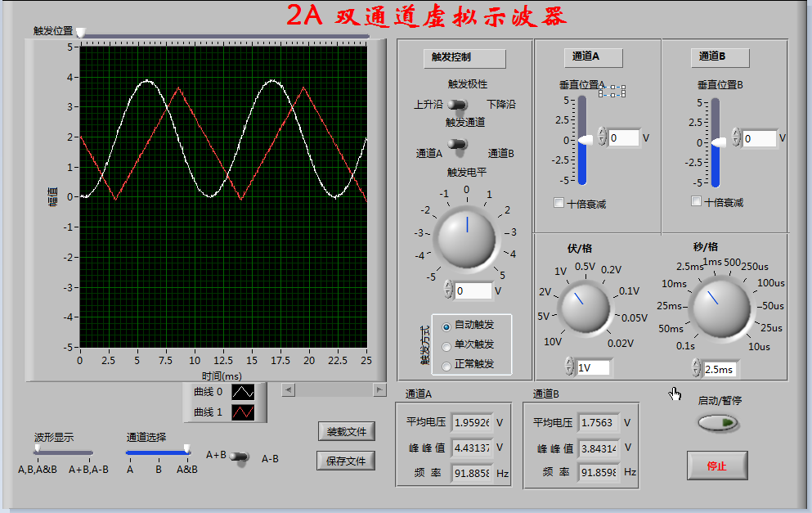Viewport: 812px width, 513px height.
Task: Click the 0.5V mark on 伏/格 dial
Action: pos(585,267)
